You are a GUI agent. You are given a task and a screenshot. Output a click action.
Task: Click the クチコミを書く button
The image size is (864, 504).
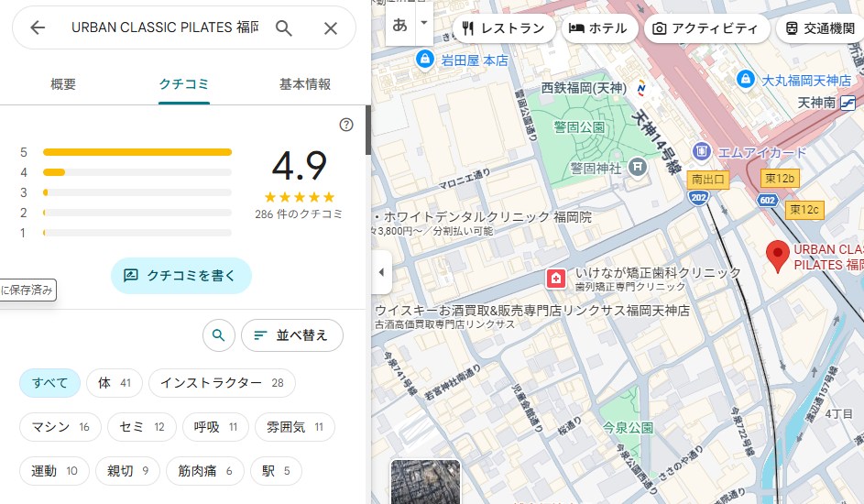coord(181,275)
